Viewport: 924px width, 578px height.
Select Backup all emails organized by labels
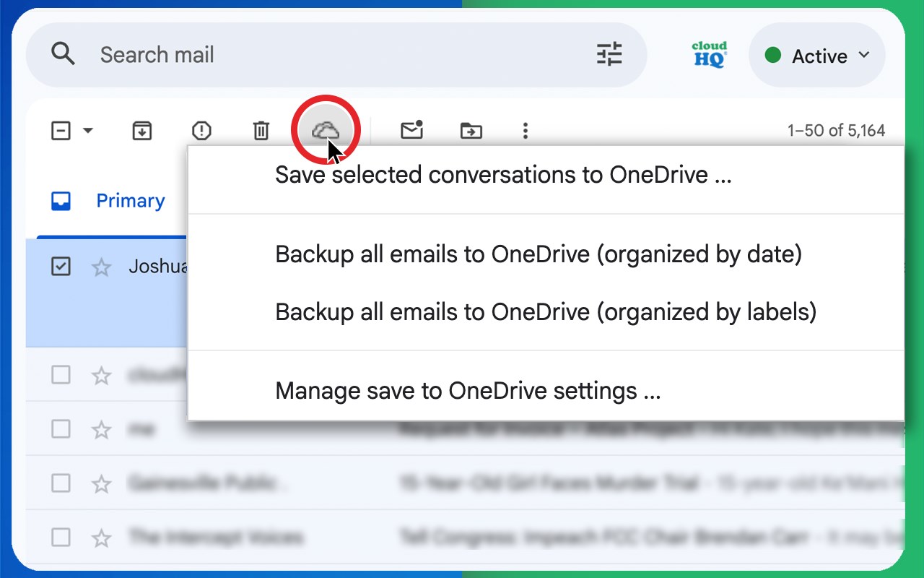546,312
